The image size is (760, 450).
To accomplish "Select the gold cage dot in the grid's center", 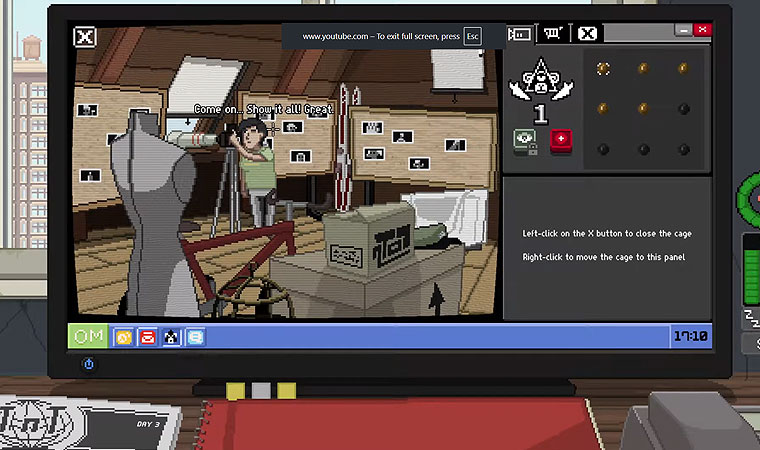I will 644,108.
